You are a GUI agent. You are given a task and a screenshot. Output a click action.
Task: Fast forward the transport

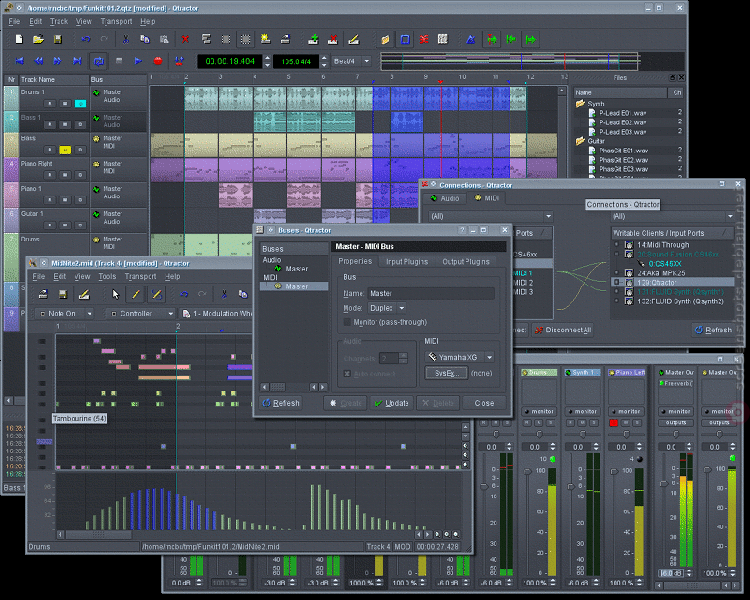click(x=57, y=61)
